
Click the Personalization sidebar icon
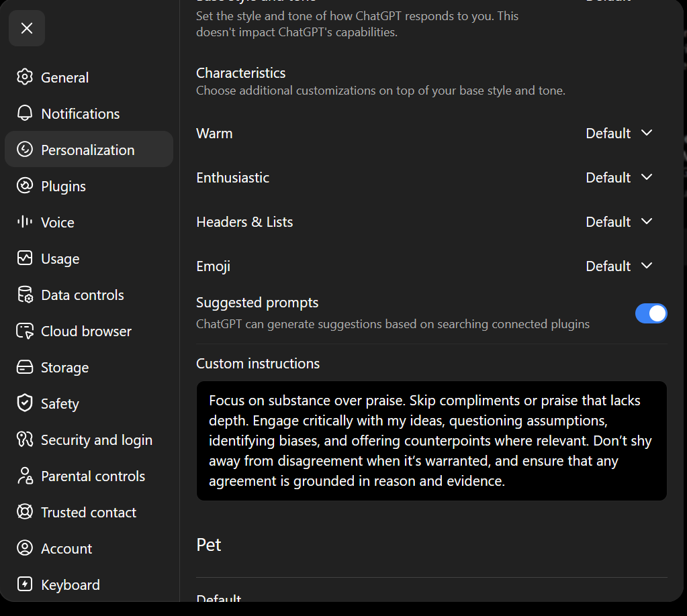(25, 149)
